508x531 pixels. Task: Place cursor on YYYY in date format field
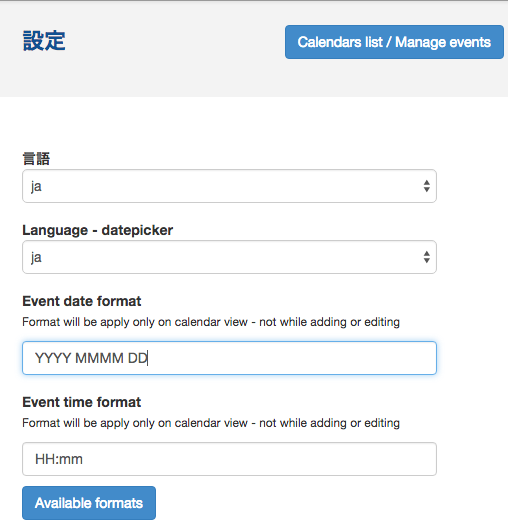(x=53, y=358)
